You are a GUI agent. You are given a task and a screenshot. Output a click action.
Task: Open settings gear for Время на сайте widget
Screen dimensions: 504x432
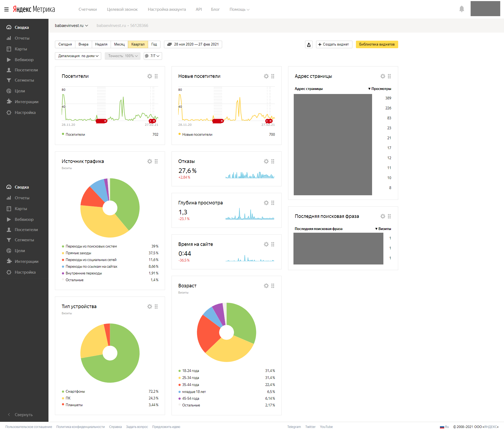266,244
